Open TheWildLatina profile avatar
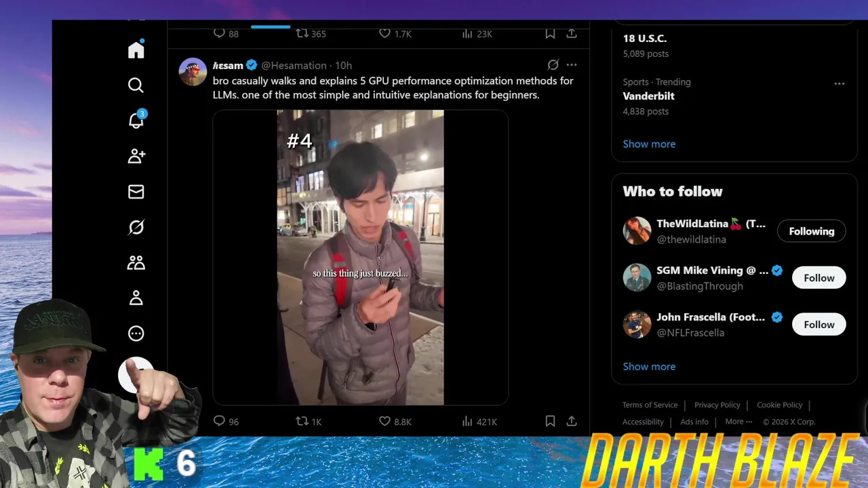 click(x=637, y=230)
